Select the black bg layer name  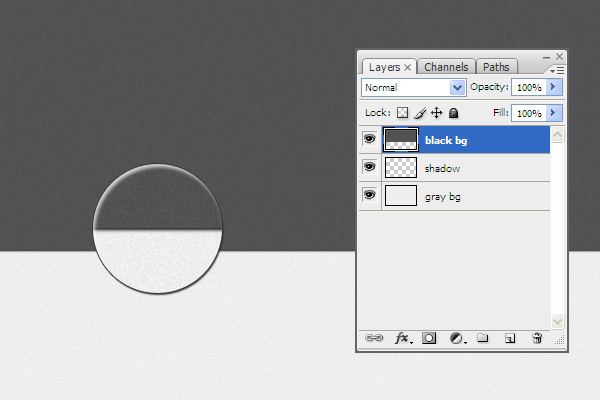pos(446,140)
